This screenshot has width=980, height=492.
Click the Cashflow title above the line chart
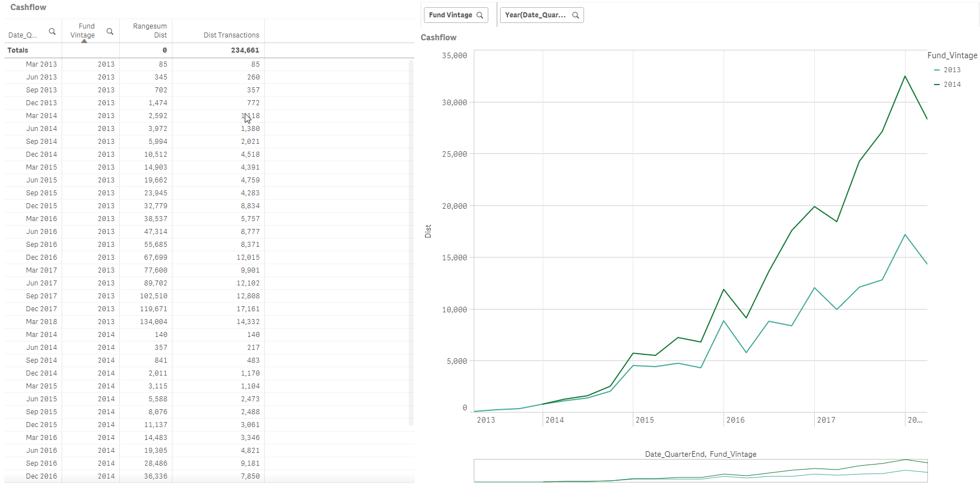pyautogui.click(x=438, y=38)
